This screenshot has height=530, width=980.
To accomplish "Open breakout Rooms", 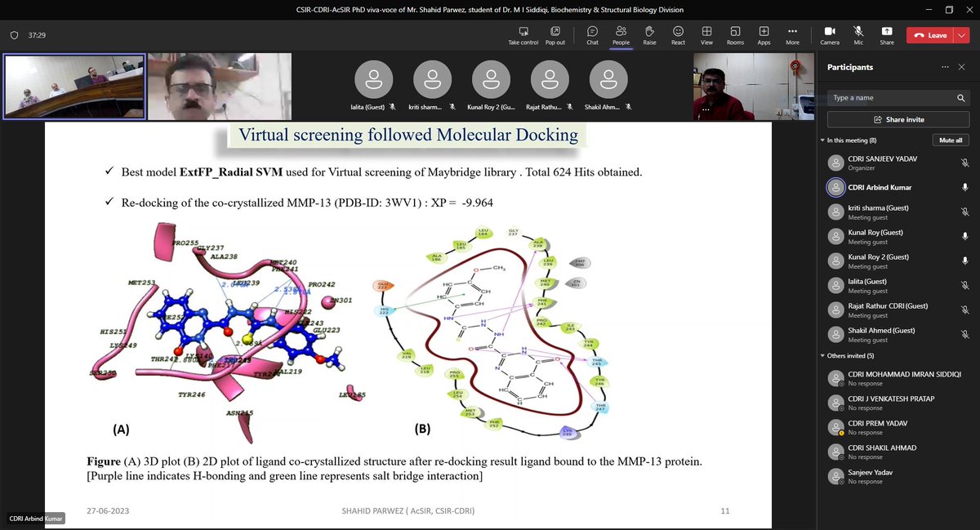I will click(735, 34).
